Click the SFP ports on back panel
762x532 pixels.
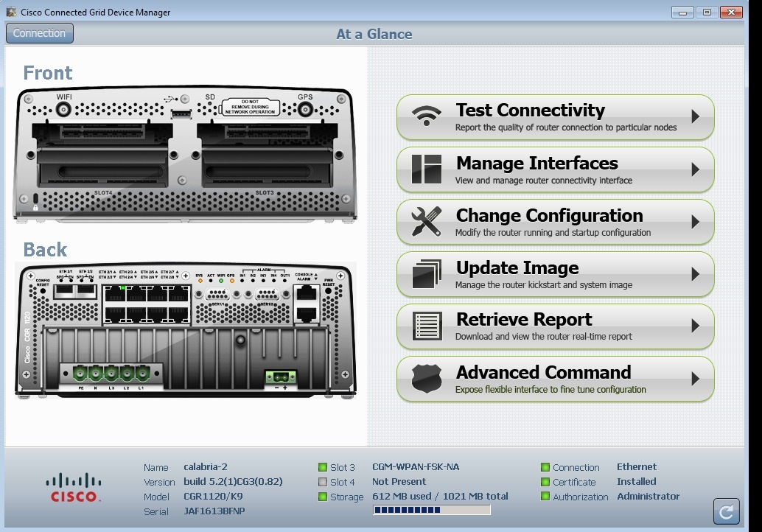(75, 291)
